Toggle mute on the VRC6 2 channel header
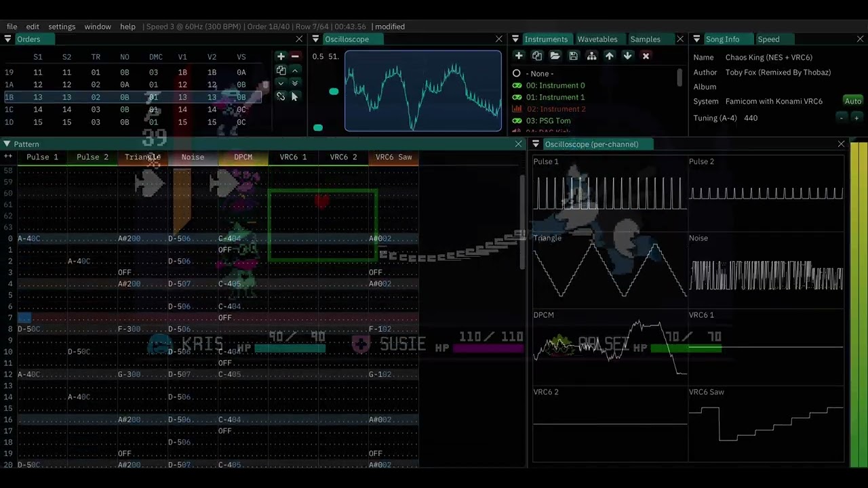This screenshot has height=488, width=868. tap(343, 157)
